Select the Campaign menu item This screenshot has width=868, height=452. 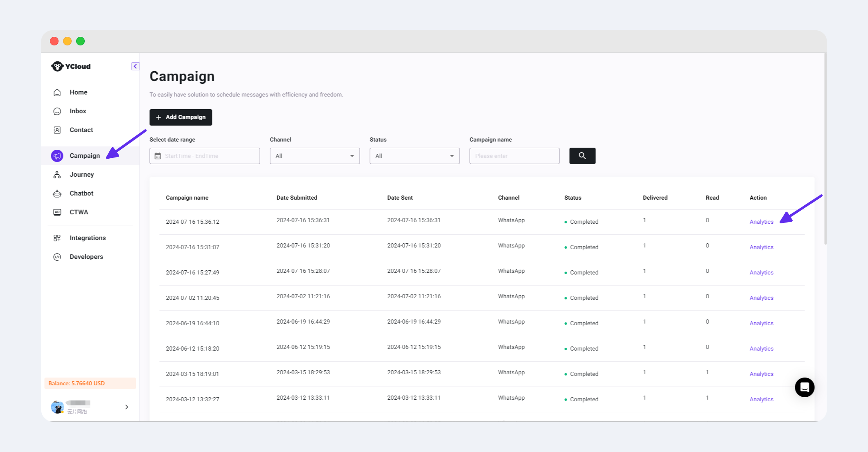click(84, 156)
